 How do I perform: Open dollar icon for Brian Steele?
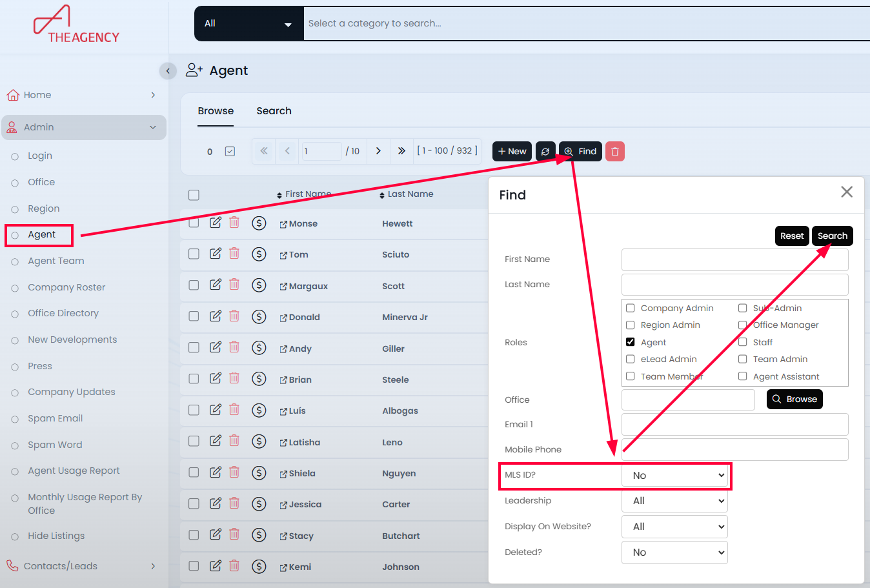pos(259,379)
